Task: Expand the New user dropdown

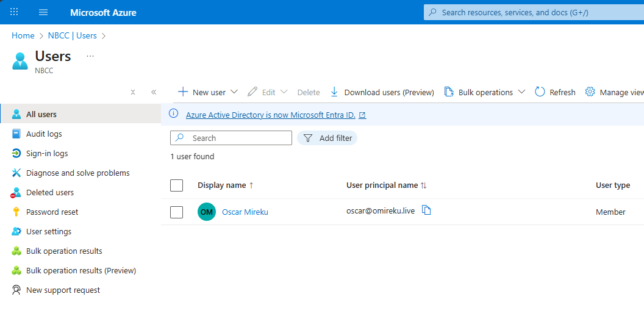Action: pyautogui.click(x=234, y=92)
